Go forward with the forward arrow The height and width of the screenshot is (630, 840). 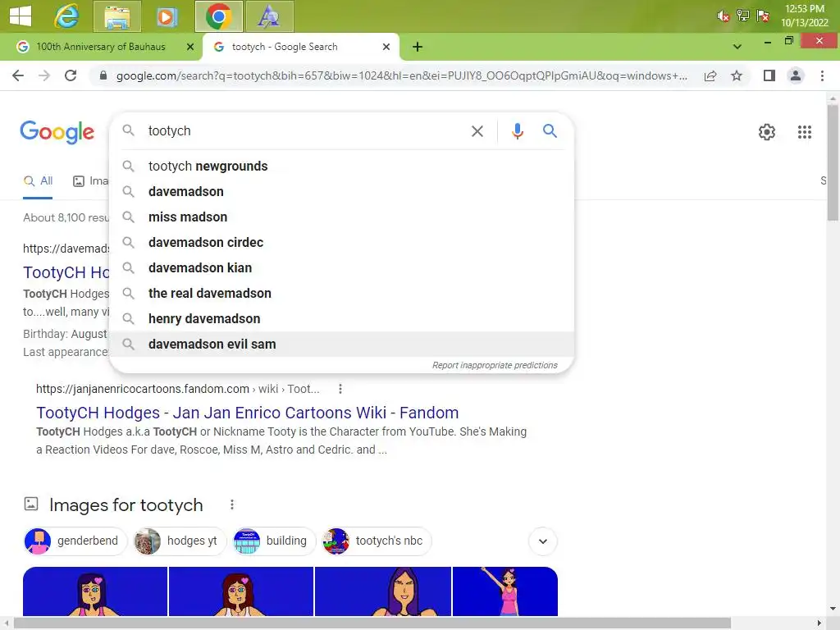point(44,75)
